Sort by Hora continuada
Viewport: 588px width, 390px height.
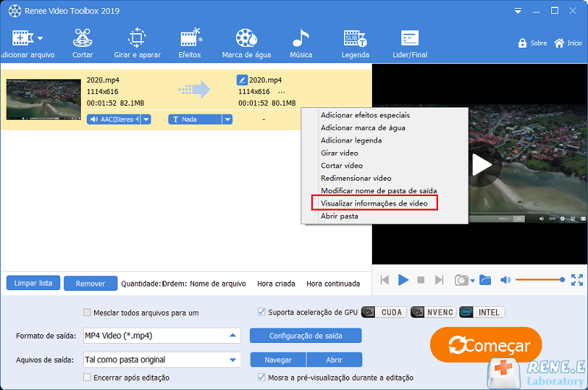[333, 284]
